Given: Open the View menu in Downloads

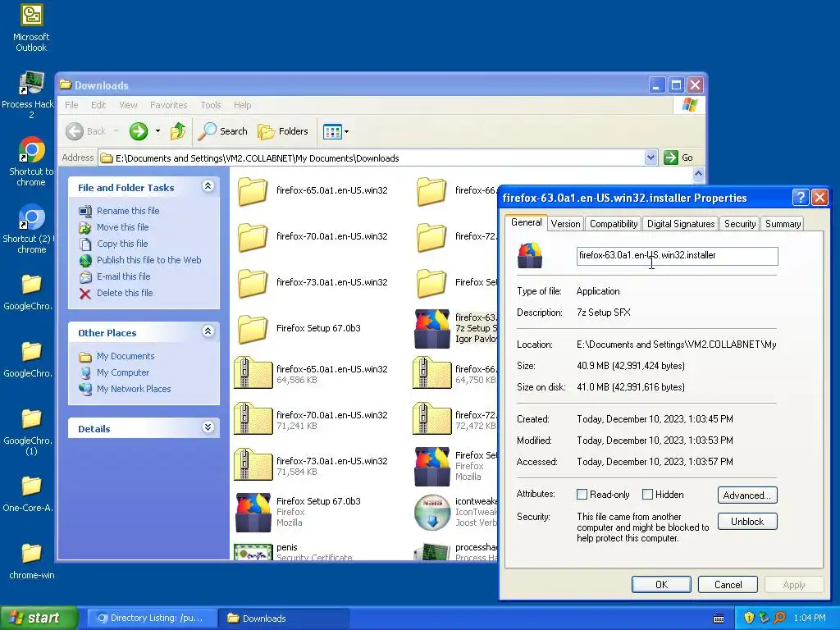Looking at the screenshot, I should [x=128, y=105].
